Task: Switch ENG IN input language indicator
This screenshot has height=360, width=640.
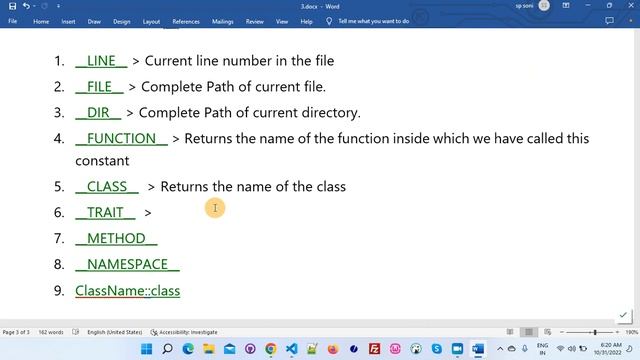Action: pyautogui.click(x=542, y=349)
